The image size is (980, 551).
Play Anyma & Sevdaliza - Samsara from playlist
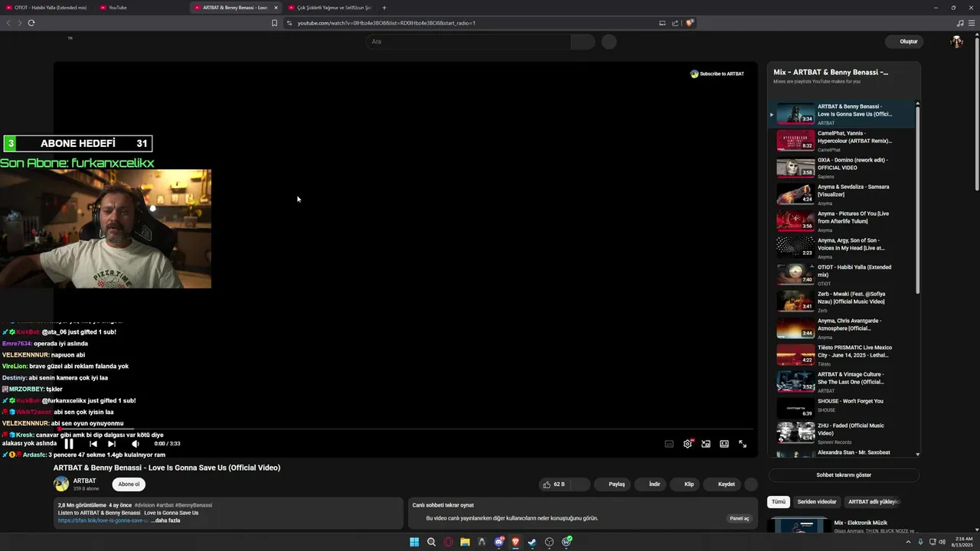pyautogui.click(x=842, y=194)
